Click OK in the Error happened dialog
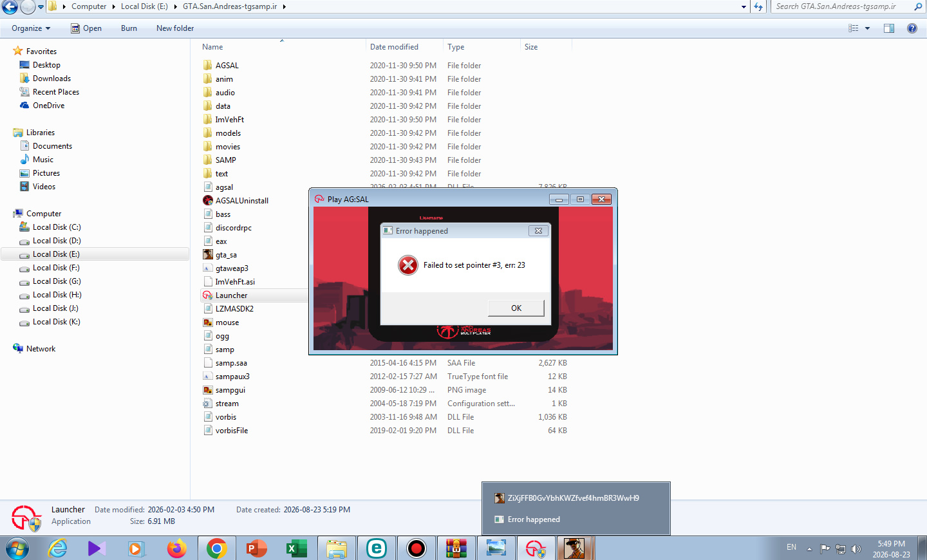The width and height of the screenshot is (927, 560). 516,308
